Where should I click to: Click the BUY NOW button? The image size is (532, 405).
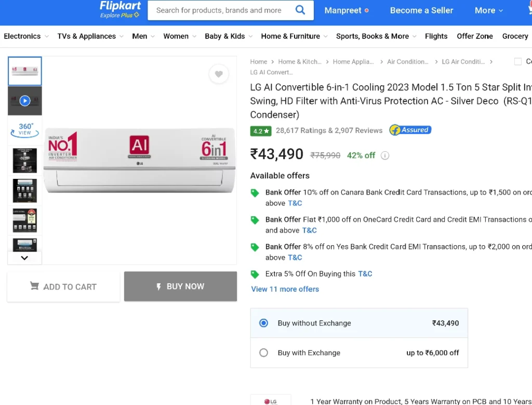[180, 286]
